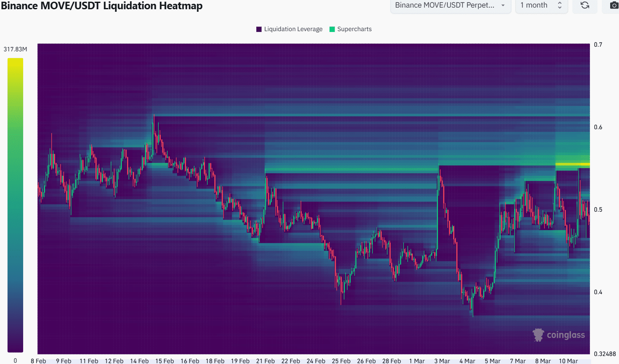619x364 pixels.
Task: Click the 14 Feb date label
Action: click(139, 361)
